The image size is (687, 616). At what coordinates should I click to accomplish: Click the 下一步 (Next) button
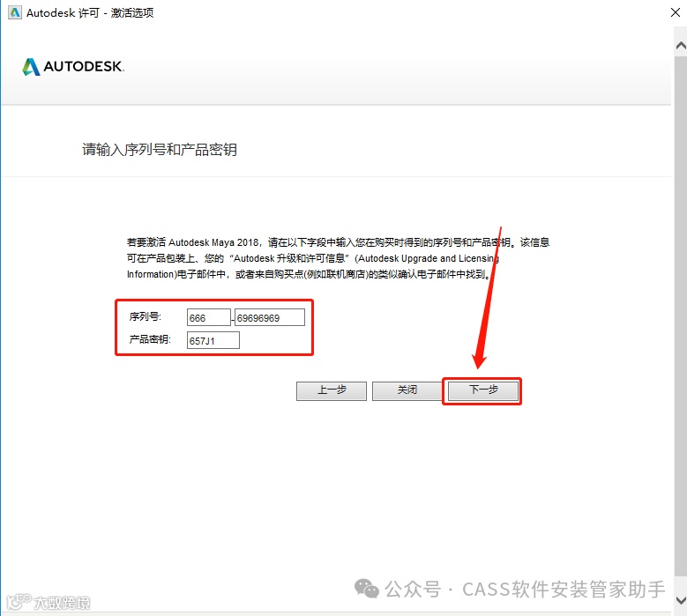(x=482, y=390)
